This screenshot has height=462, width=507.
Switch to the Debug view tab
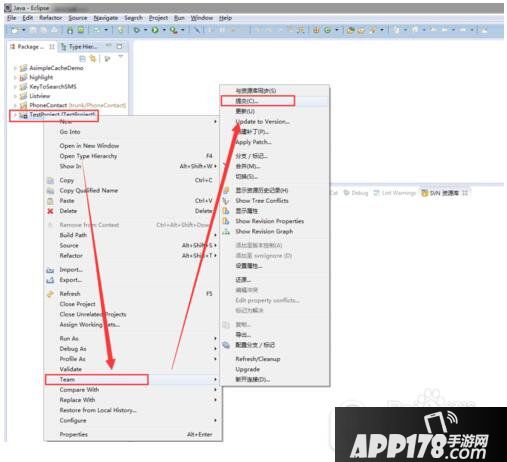coord(356,193)
